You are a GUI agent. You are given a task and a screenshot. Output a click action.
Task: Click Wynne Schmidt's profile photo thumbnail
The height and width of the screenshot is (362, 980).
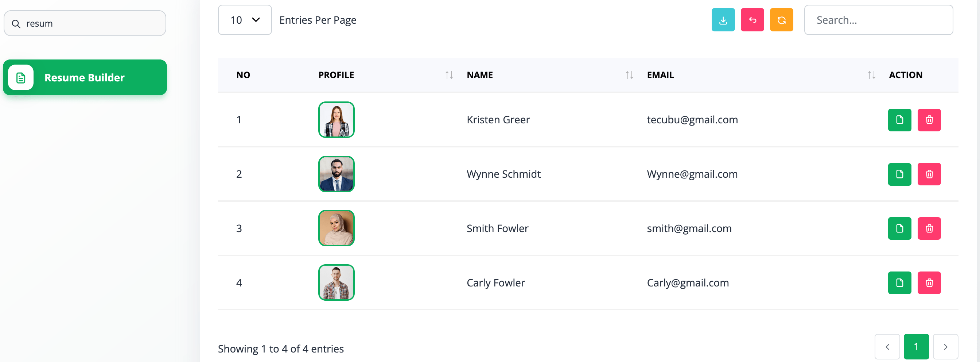point(336,174)
